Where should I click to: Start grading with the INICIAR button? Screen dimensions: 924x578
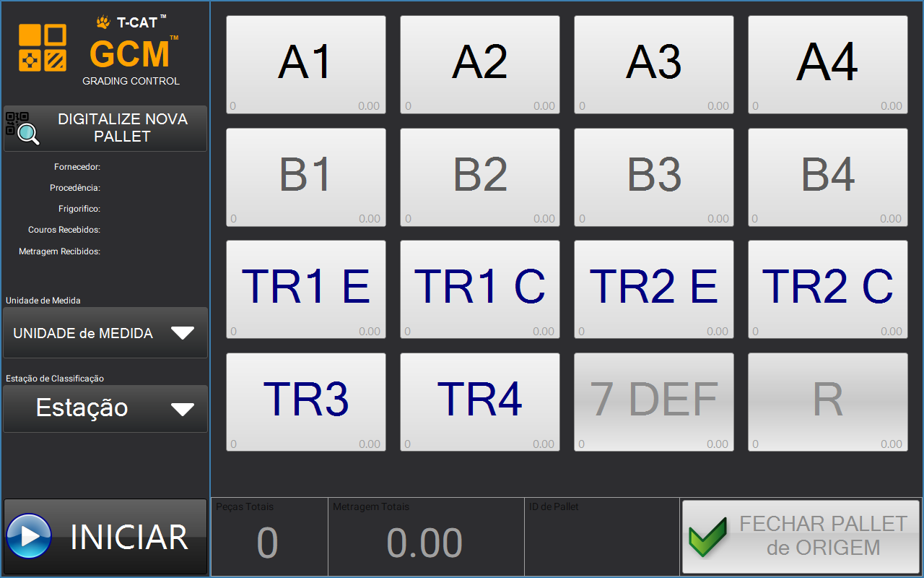click(105, 537)
